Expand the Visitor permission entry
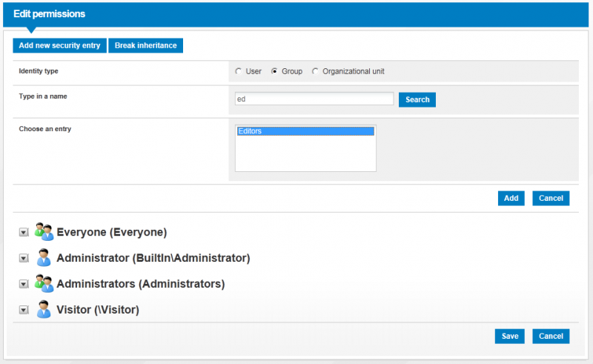Screen dimensions: 593x364 [24, 310]
